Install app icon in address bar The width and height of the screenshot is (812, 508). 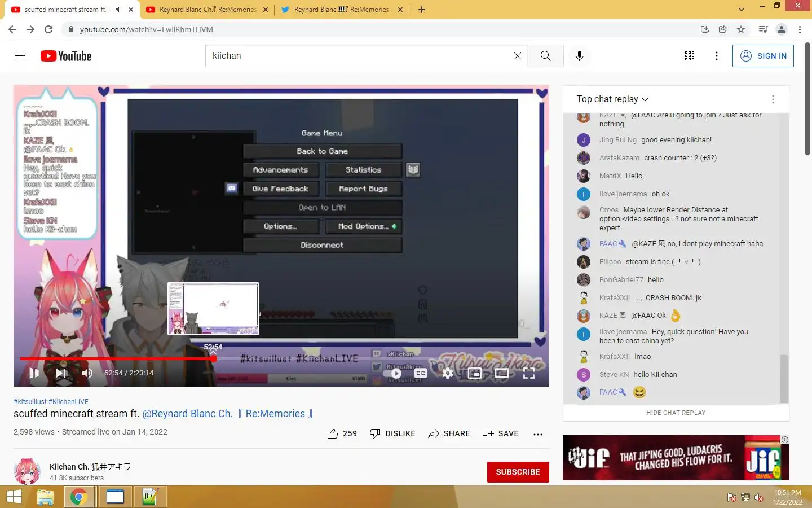704,29
